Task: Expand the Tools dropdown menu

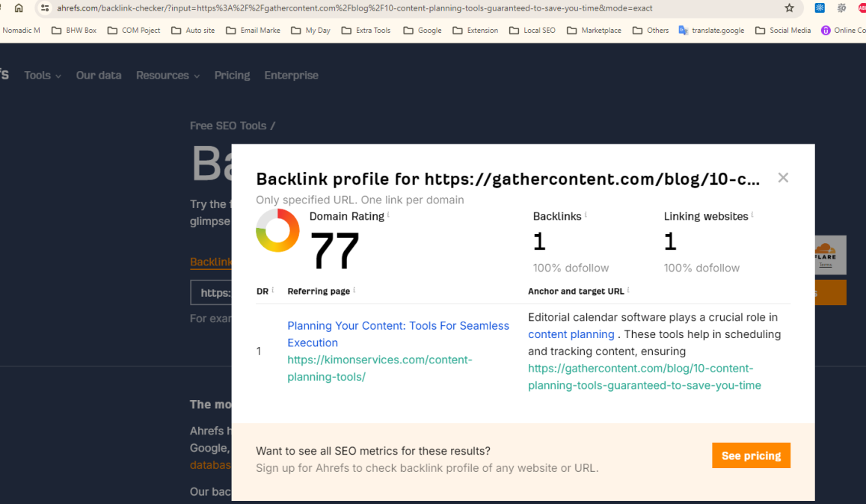Action: tap(43, 75)
